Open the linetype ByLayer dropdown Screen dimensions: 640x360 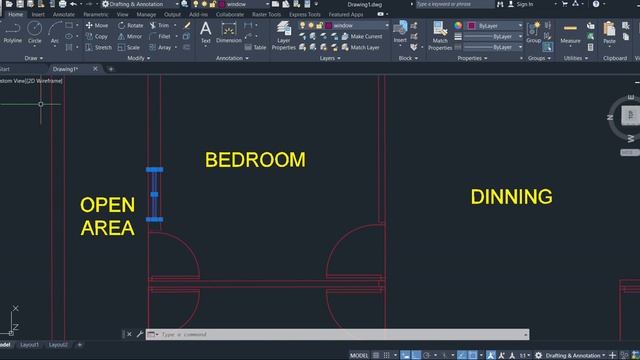point(493,47)
